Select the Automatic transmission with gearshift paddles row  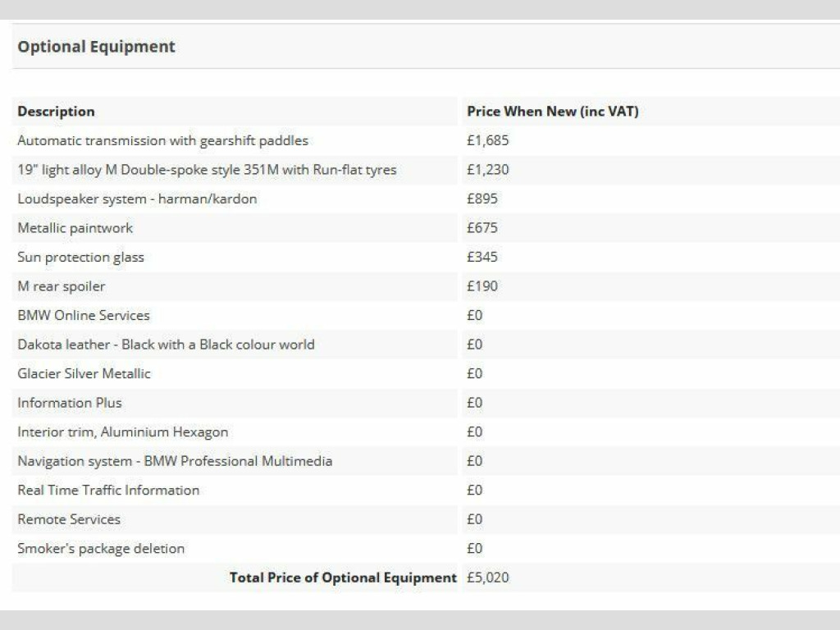162,140
